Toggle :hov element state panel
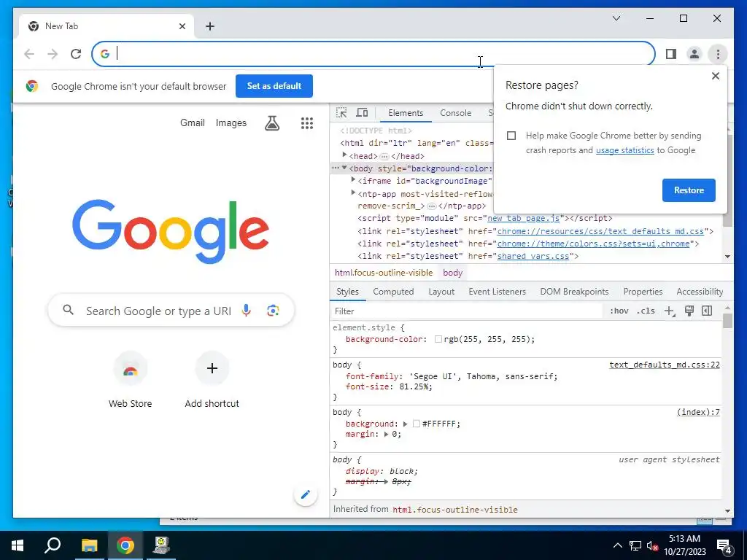Viewport: 747px width, 560px height. 619,311
